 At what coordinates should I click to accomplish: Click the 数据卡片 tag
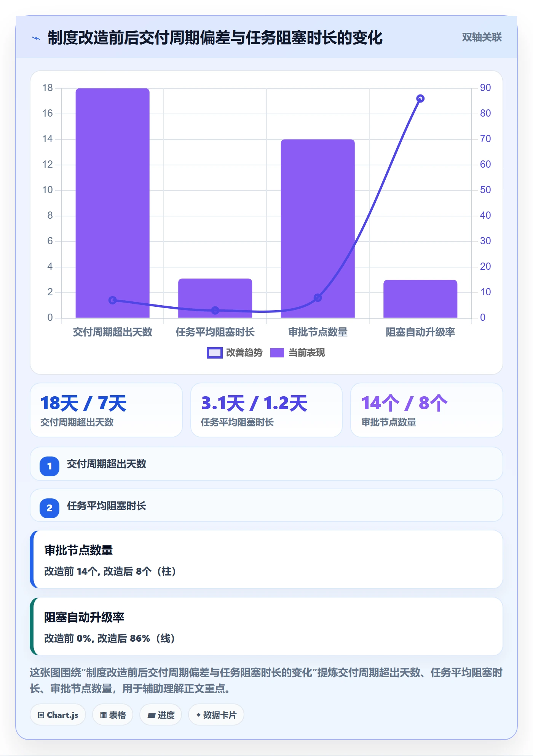click(216, 715)
